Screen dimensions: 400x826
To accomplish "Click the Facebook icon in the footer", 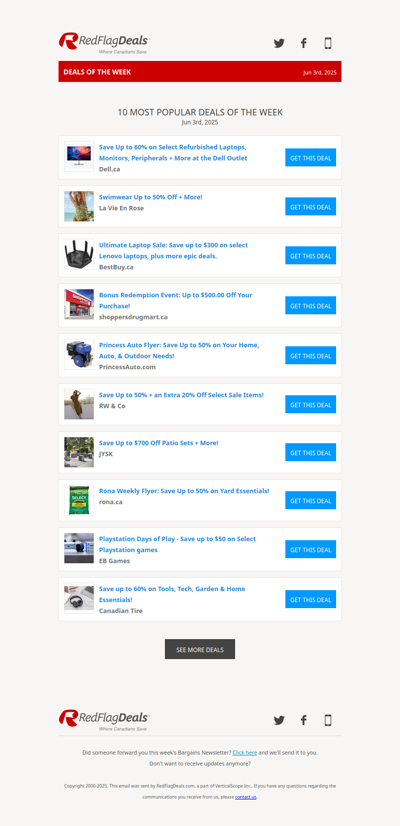I will pyautogui.click(x=304, y=720).
